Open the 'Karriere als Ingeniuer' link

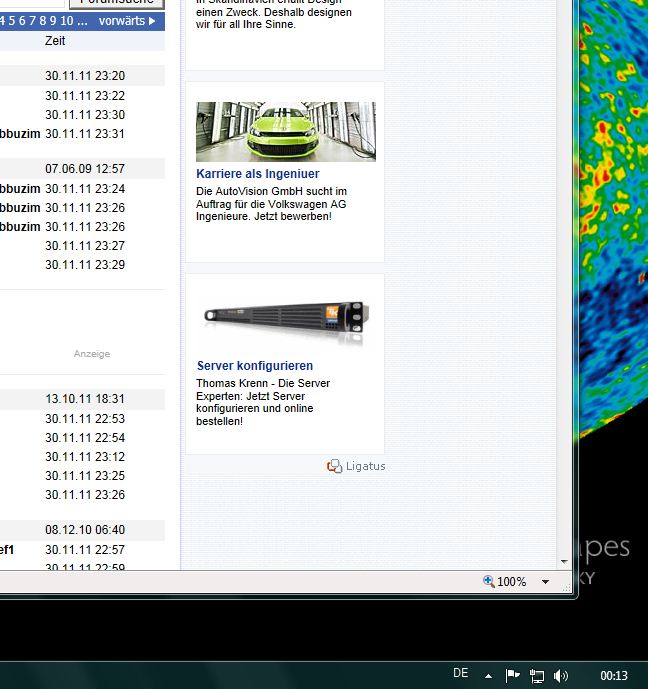tap(257, 174)
